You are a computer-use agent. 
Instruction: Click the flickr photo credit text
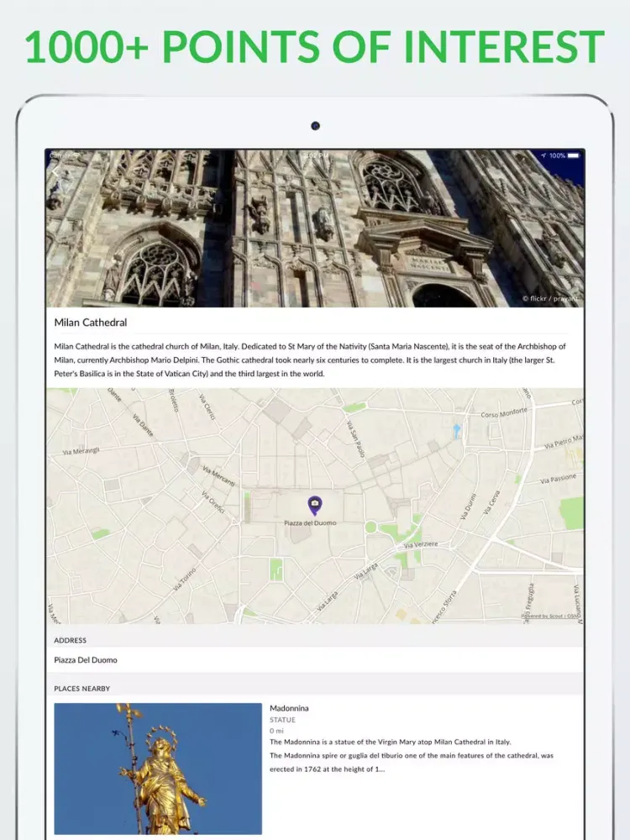click(x=552, y=298)
